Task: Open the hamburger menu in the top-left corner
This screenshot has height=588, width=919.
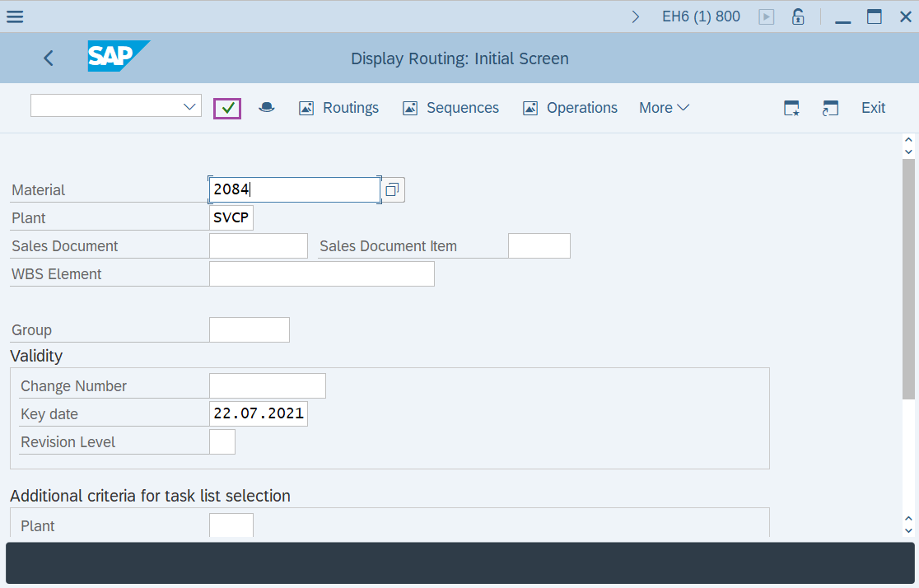Action: [x=15, y=16]
